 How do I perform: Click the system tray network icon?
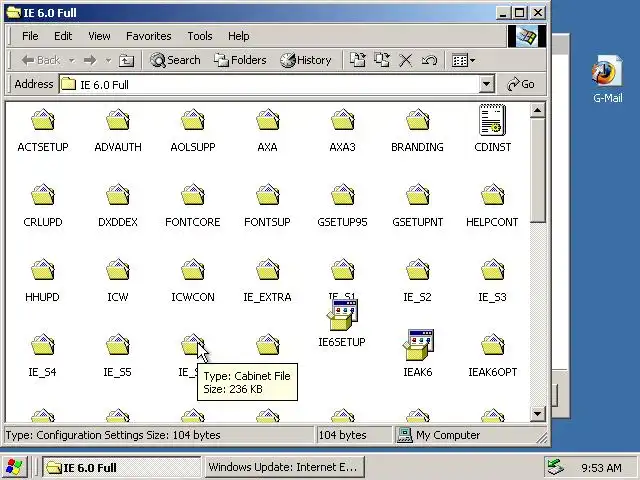(556, 467)
